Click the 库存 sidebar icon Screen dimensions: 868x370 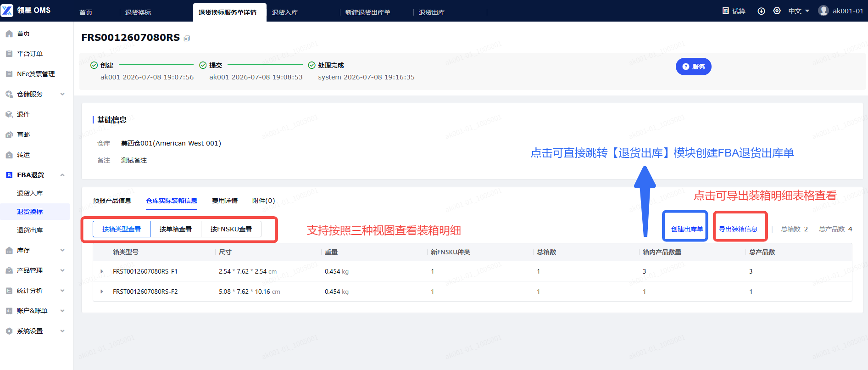tap(9, 250)
